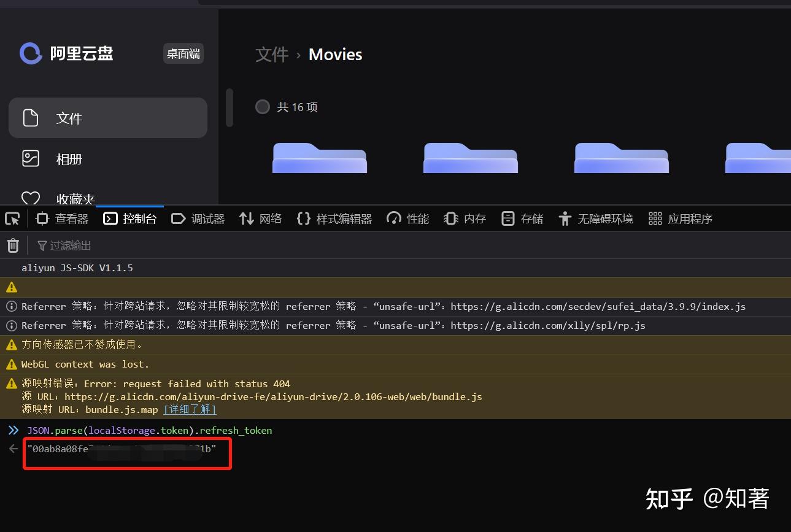Open the third folder thumbnail
This screenshot has height=532, width=791.
(622, 158)
